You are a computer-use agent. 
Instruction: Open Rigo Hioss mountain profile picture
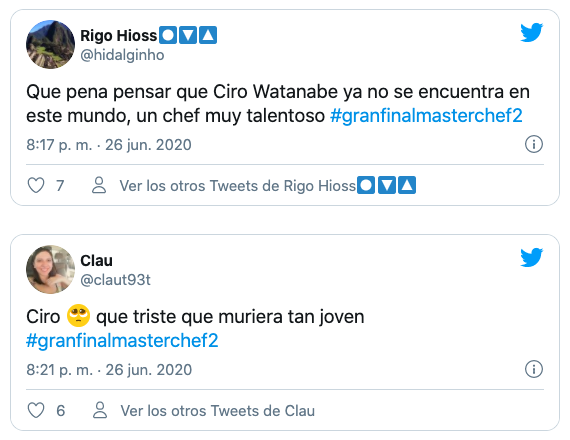[51, 44]
